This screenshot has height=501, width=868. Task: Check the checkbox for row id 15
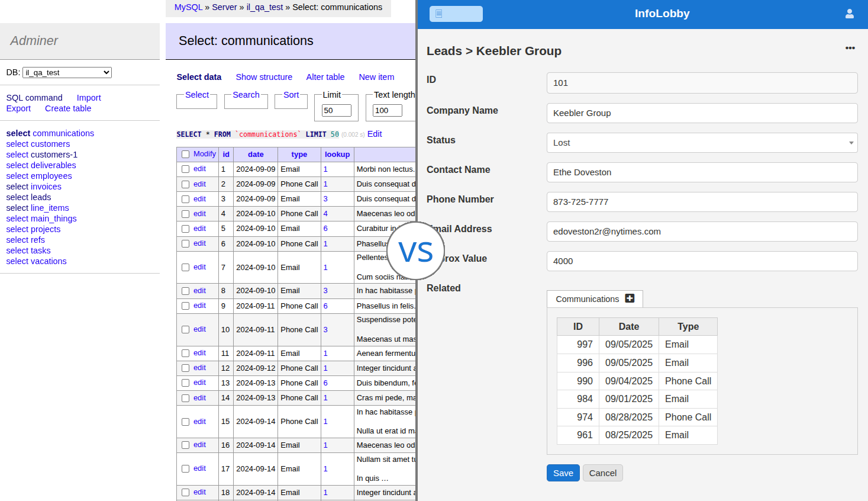point(185,421)
